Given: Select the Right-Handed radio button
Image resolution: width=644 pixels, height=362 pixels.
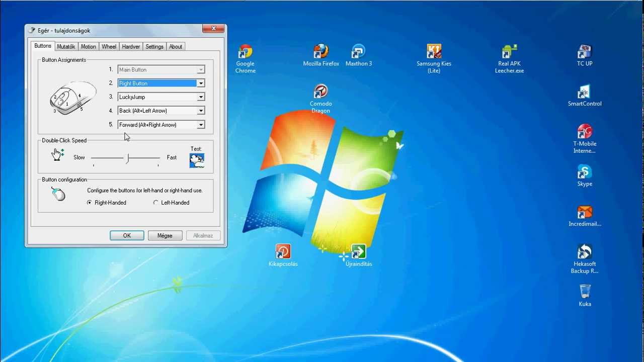Looking at the screenshot, I should (x=90, y=203).
